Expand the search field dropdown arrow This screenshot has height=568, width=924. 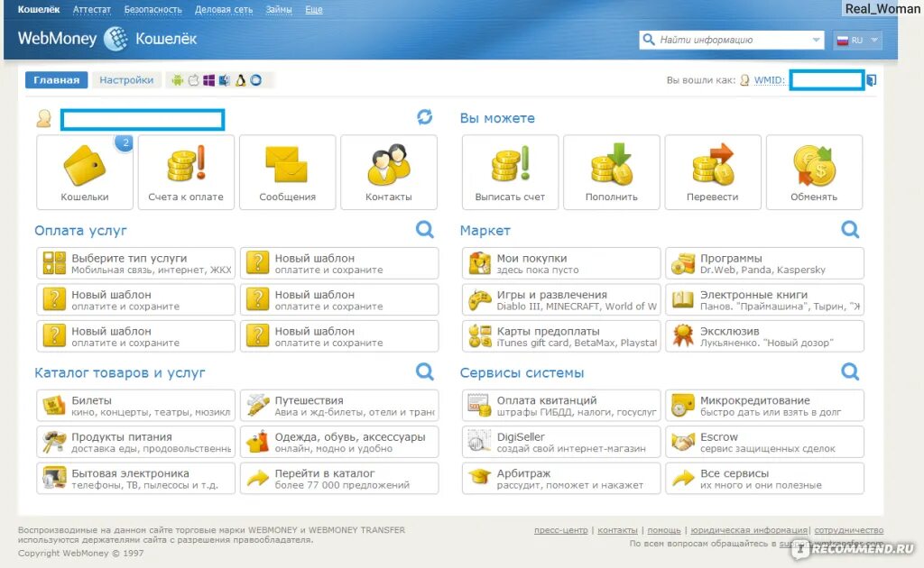[x=816, y=40]
